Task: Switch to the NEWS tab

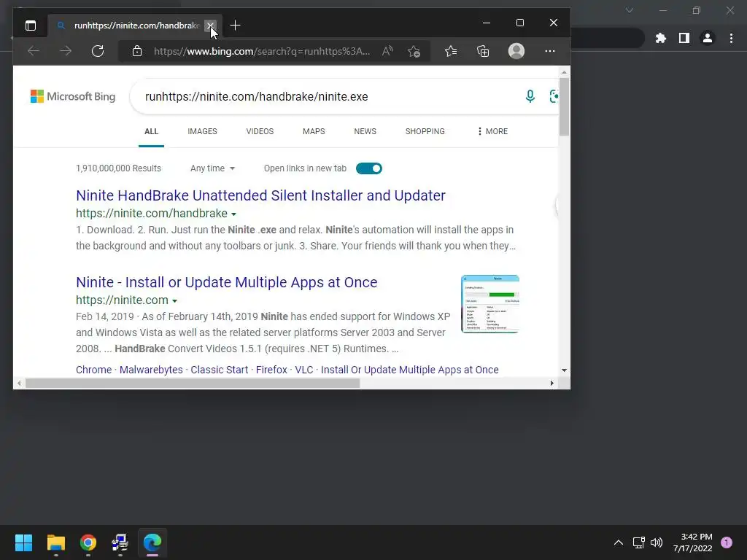Action: pos(365,131)
